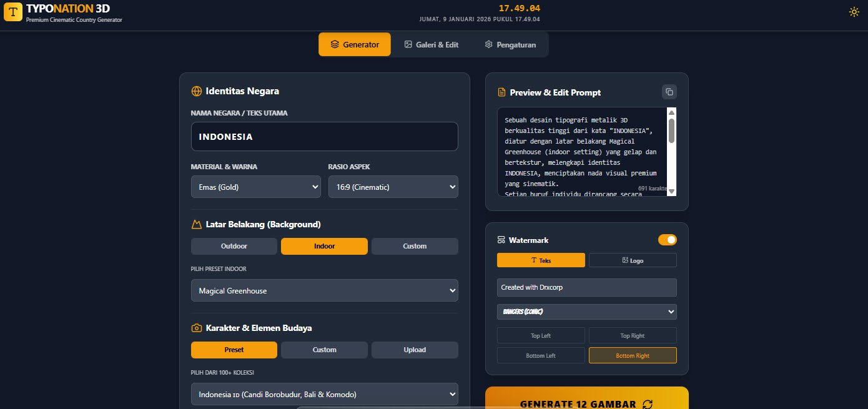The width and height of the screenshot is (868, 409).
Task: Click inside the prompt preview text area
Action: (582, 152)
